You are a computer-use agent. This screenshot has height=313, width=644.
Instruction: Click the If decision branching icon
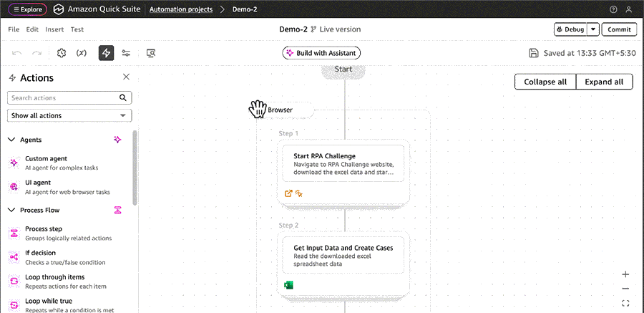[x=14, y=257]
